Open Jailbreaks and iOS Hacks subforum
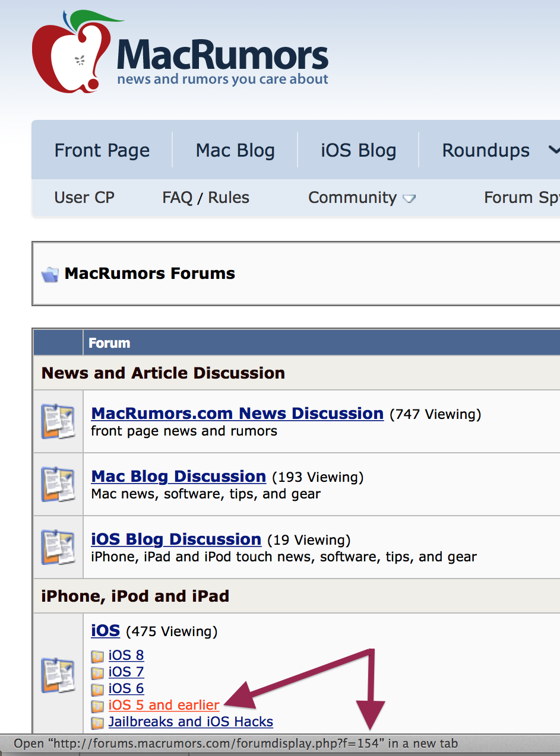 191,722
